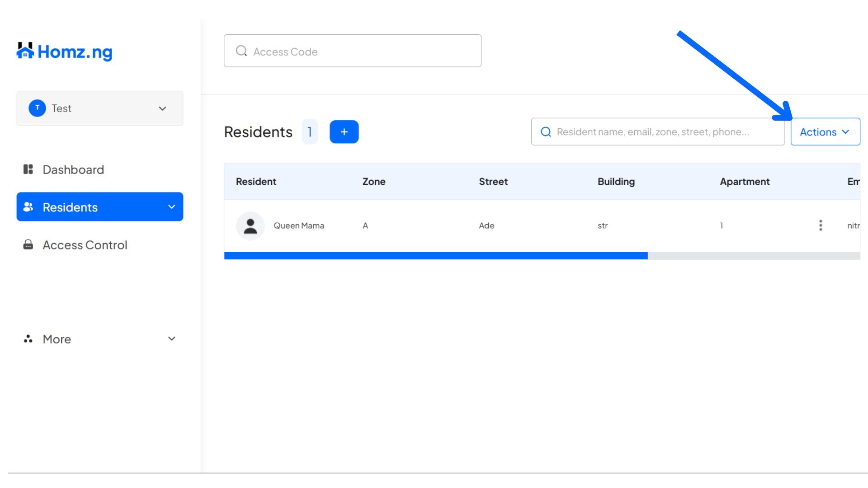Expand the Actions dropdown
Viewport: 868px width, 488px height.
825,132
